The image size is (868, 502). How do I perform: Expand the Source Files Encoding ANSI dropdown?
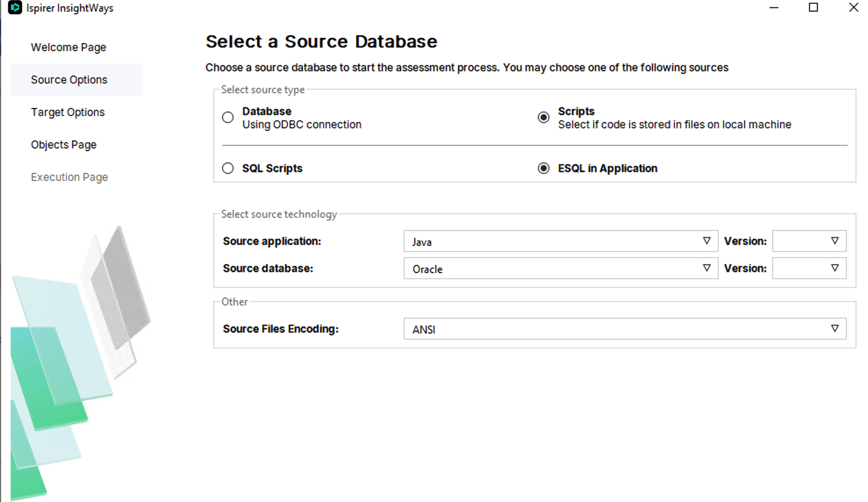point(624,329)
